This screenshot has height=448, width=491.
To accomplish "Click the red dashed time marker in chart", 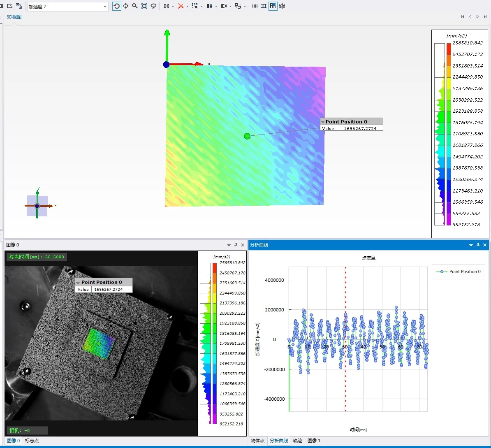I will pyautogui.click(x=345, y=339).
